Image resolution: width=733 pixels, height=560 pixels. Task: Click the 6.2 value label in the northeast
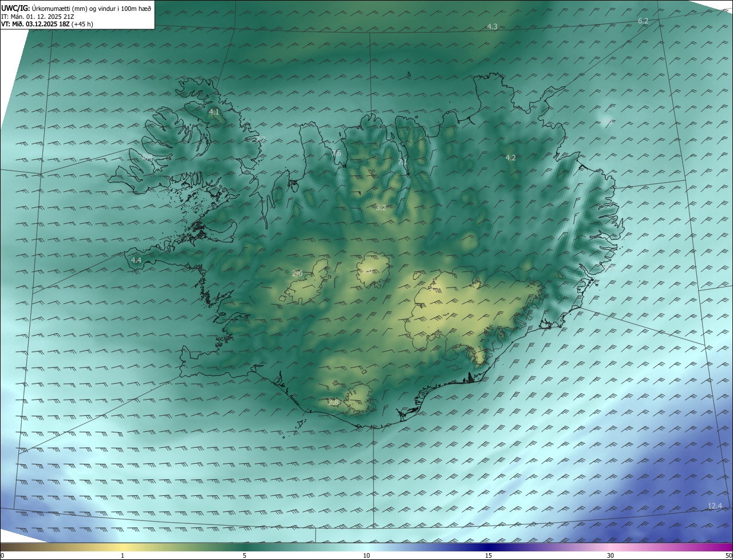point(643,21)
